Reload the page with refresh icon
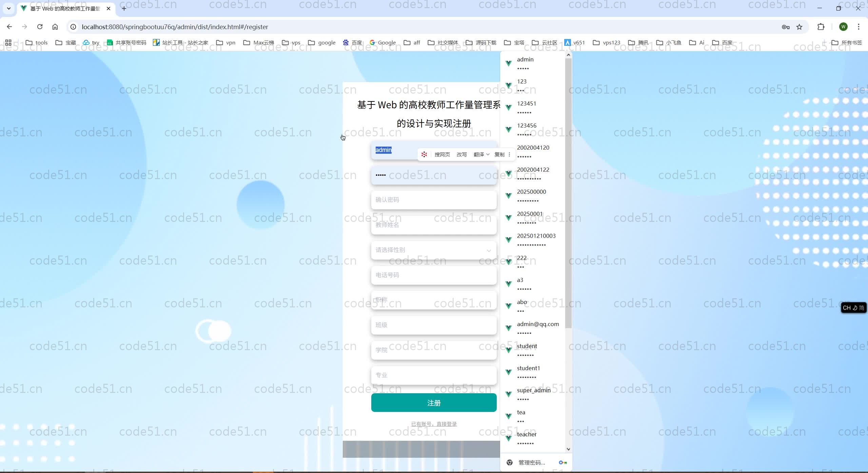 (x=40, y=27)
